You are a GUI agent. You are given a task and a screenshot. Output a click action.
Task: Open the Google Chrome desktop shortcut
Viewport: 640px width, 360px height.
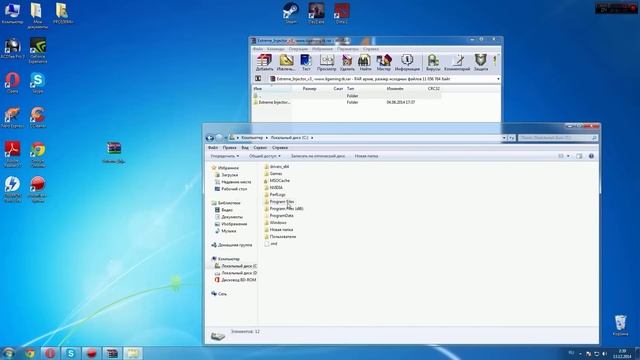[x=37, y=155]
